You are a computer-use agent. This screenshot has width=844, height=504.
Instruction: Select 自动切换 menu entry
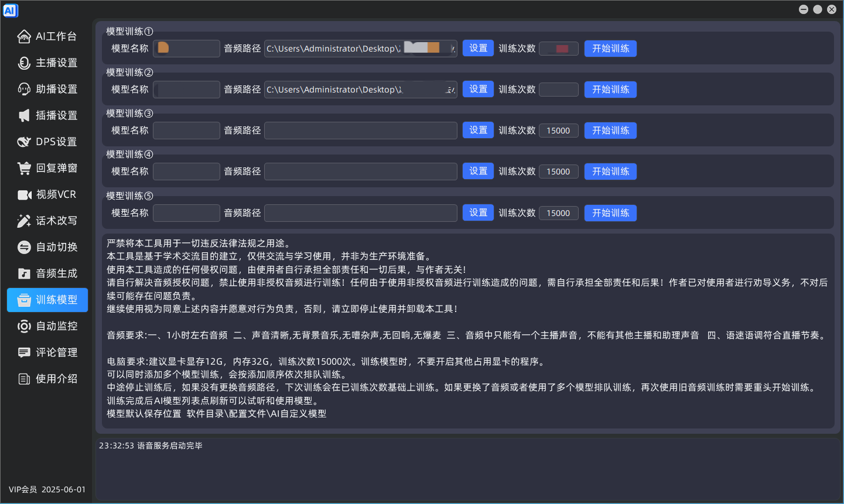click(47, 247)
